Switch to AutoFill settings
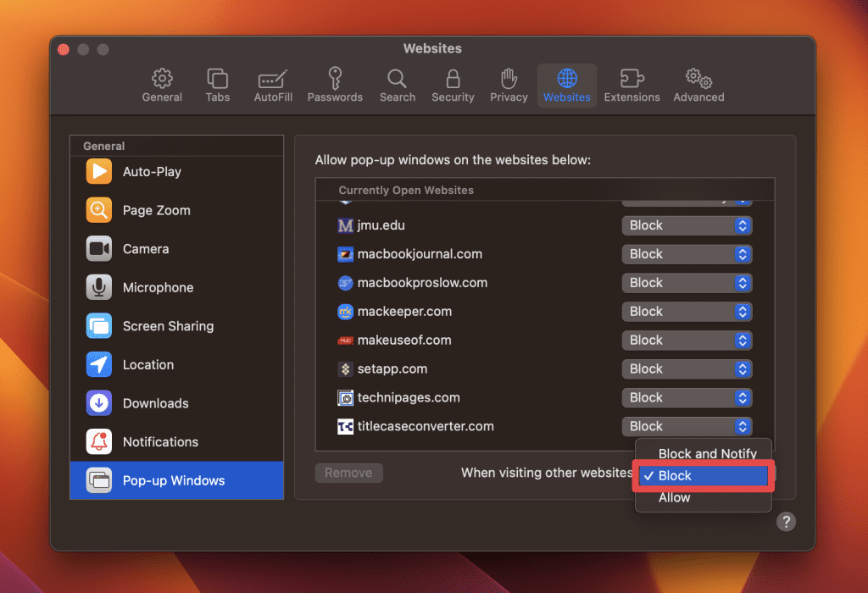 tap(272, 84)
